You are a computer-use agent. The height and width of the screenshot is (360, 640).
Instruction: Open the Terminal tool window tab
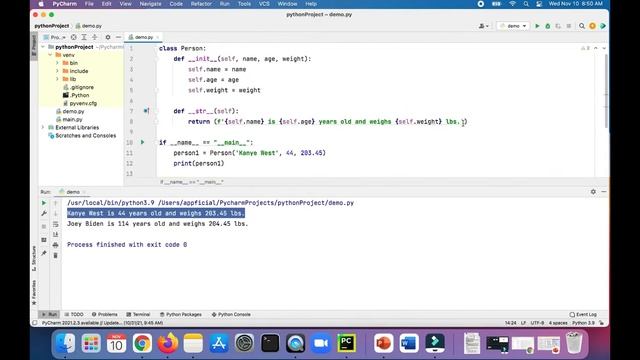[138, 314]
